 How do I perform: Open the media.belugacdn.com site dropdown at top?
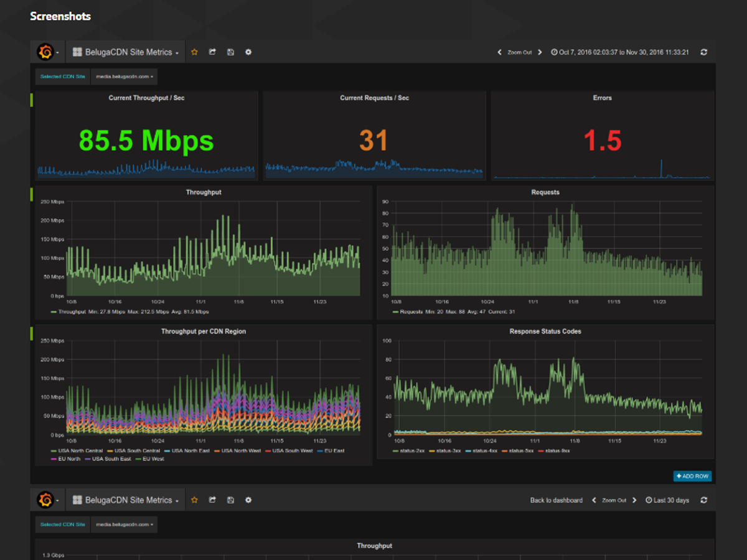[x=124, y=77]
